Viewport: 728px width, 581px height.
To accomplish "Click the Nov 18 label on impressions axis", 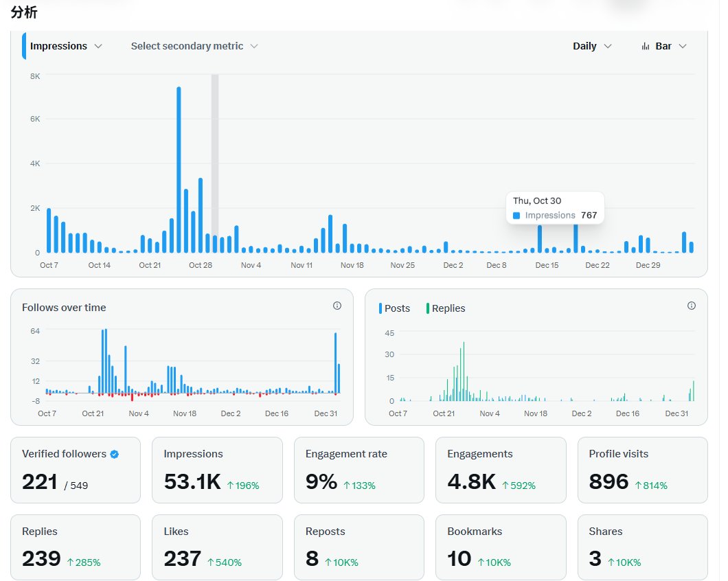I will click(352, 265).
